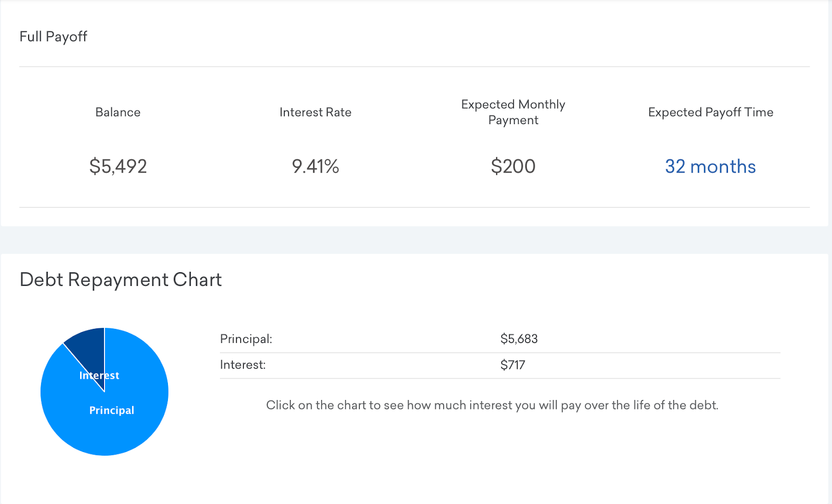This screenshot has height=504, width=832.
Task: Click the white Interest label inside the pie
Action: (99, 376)
